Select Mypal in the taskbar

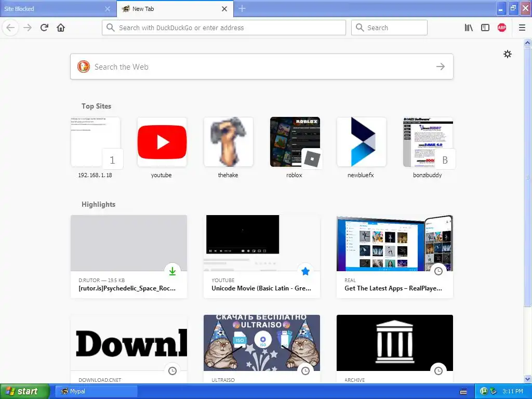pyautogui.click(x=96, y=391)
